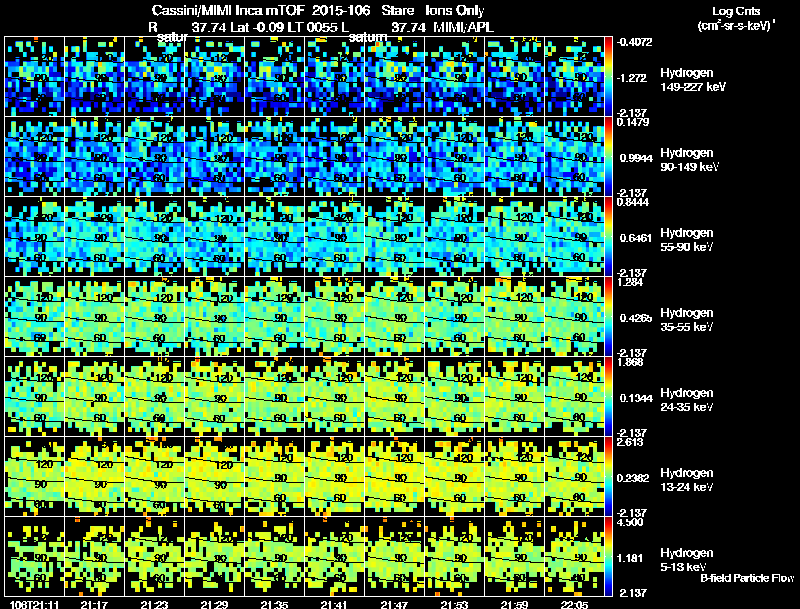This screenshot has height=609, width=800.
Task: Click the 'Log Cnts' legend heading
Action: point(736,11)
